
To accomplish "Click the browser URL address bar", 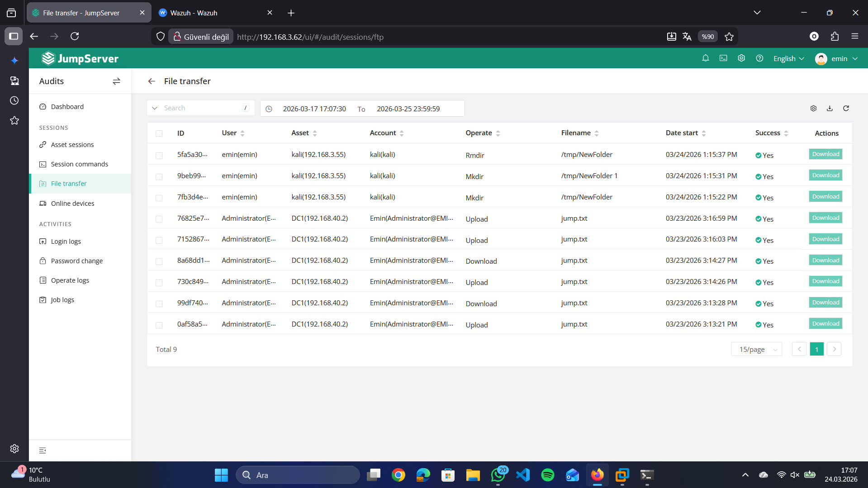I will (448, 37).
